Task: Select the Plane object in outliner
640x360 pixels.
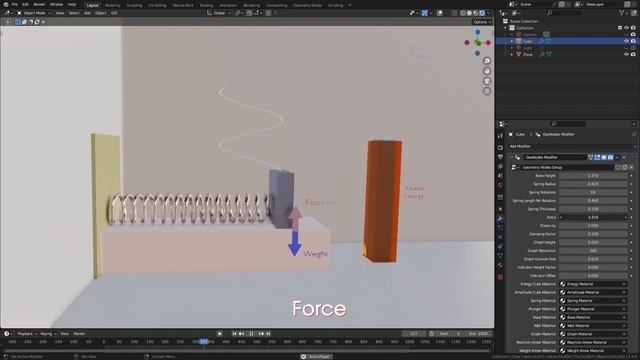Action: tap(528, 54)
